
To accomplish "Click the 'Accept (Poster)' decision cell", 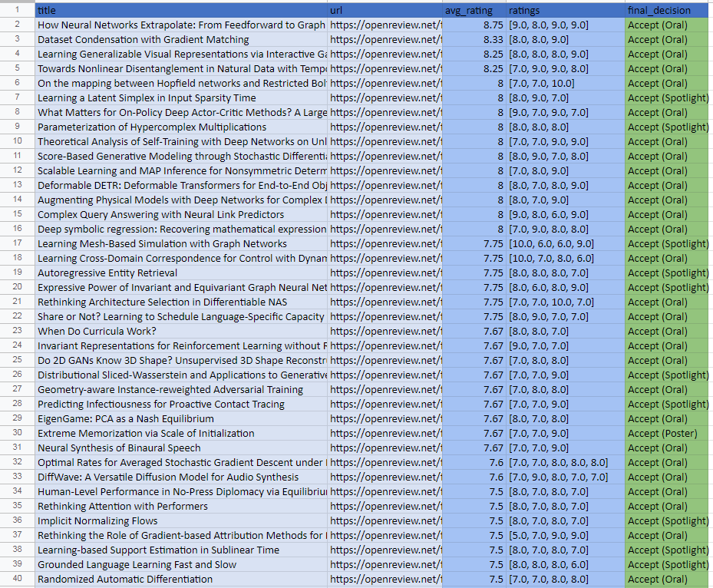I will click(667, 433).
